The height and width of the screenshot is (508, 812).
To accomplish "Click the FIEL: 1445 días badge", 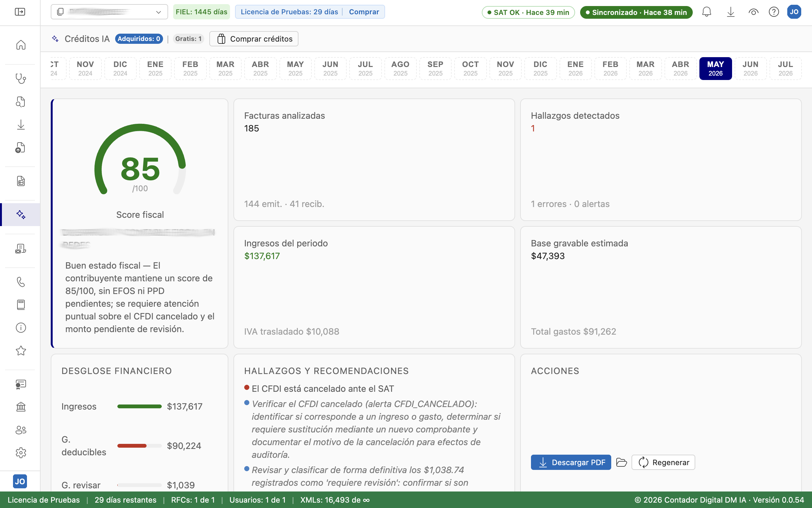I will (201, 12).
